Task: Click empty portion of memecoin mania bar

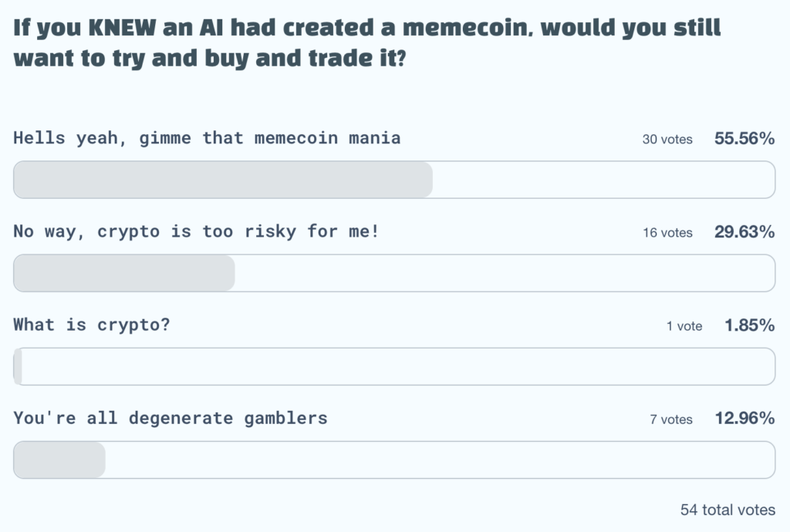Action: click(603, 180)
